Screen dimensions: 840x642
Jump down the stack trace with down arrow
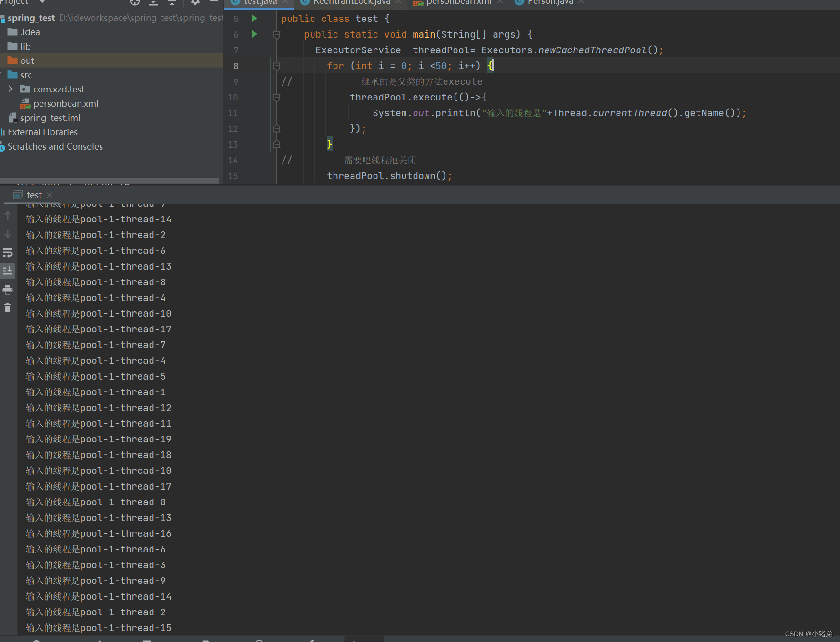click(8, 234)
